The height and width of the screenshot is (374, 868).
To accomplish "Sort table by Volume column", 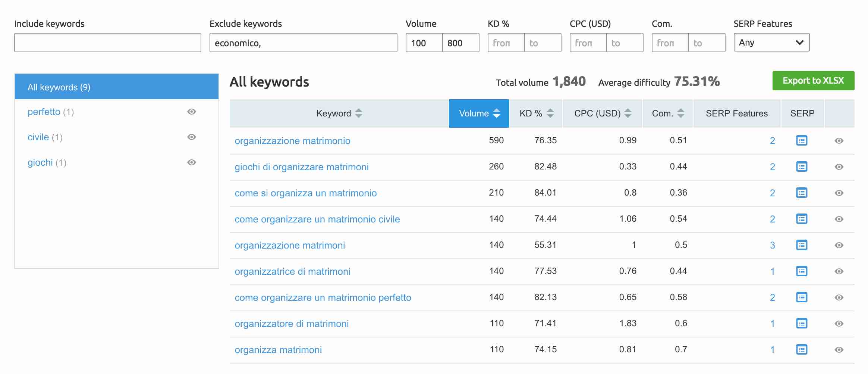I will [x=479, y=113].
